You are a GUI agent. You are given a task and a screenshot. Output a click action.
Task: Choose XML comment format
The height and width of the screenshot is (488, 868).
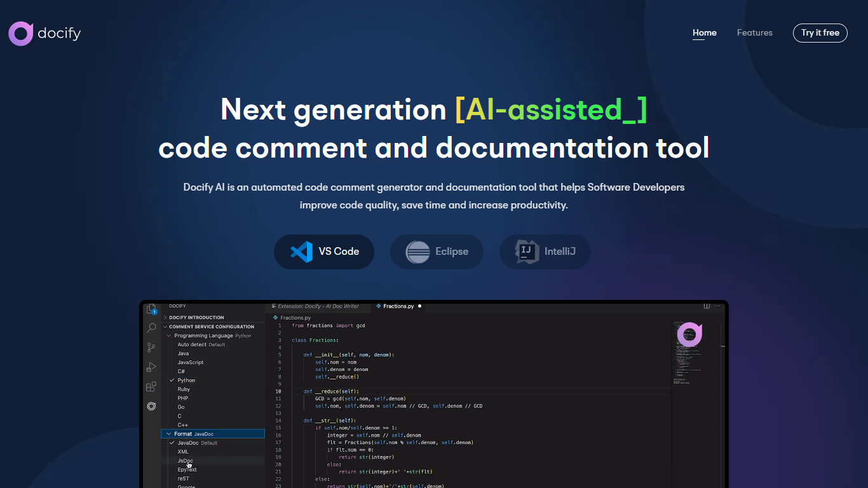tap(183, 452)
